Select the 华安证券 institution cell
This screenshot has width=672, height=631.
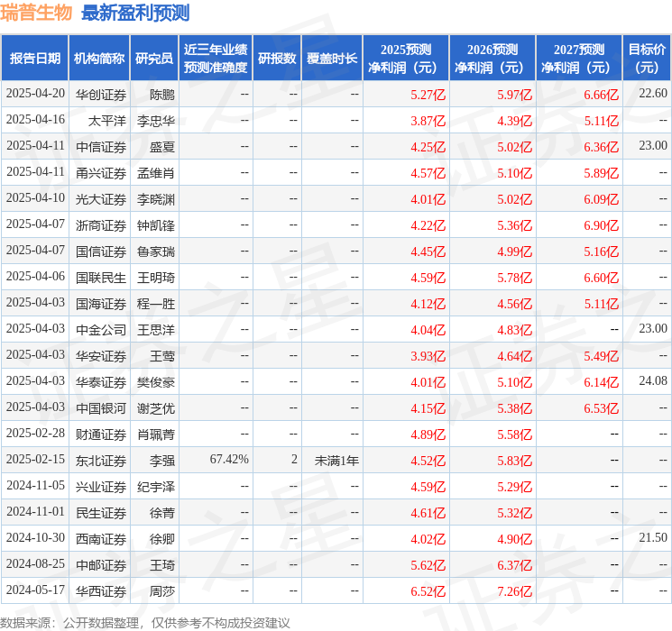101,355
